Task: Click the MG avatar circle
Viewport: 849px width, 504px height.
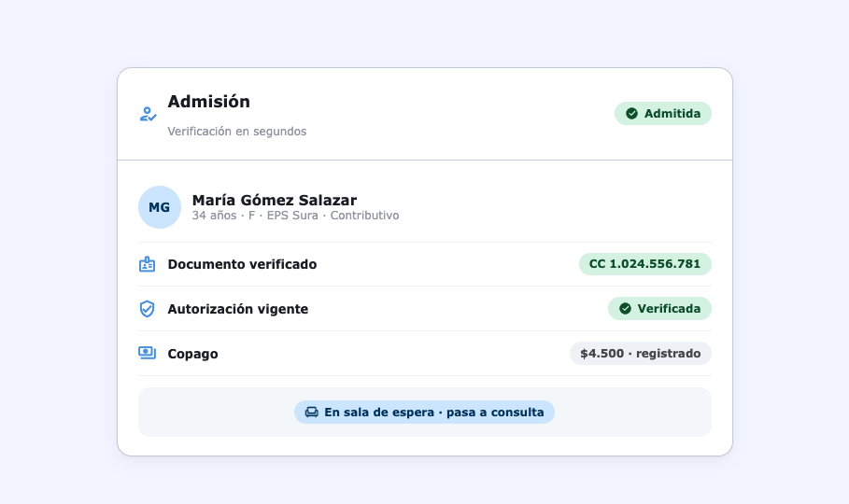Action: (159, 207)
